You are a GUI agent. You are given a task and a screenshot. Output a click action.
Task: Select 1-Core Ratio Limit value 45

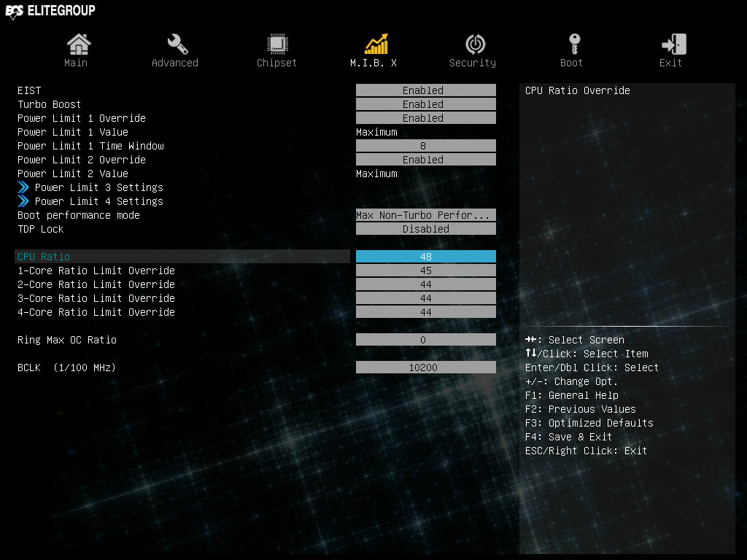426,271
